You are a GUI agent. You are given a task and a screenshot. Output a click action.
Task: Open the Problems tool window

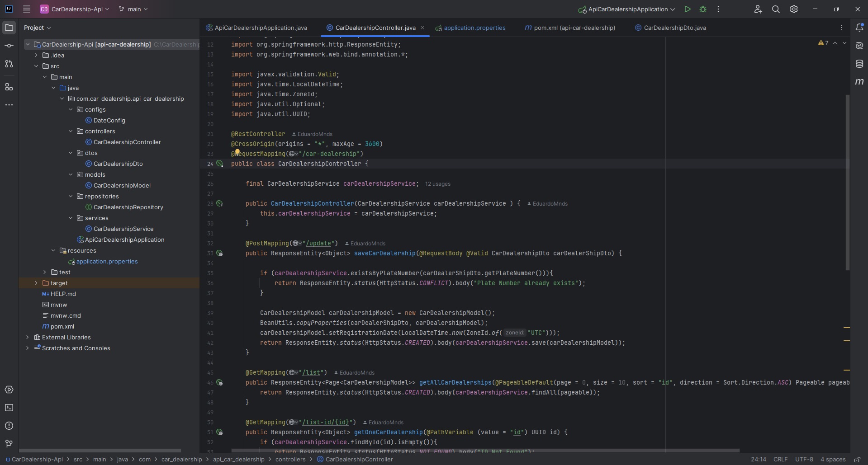[x=9, y=426]
